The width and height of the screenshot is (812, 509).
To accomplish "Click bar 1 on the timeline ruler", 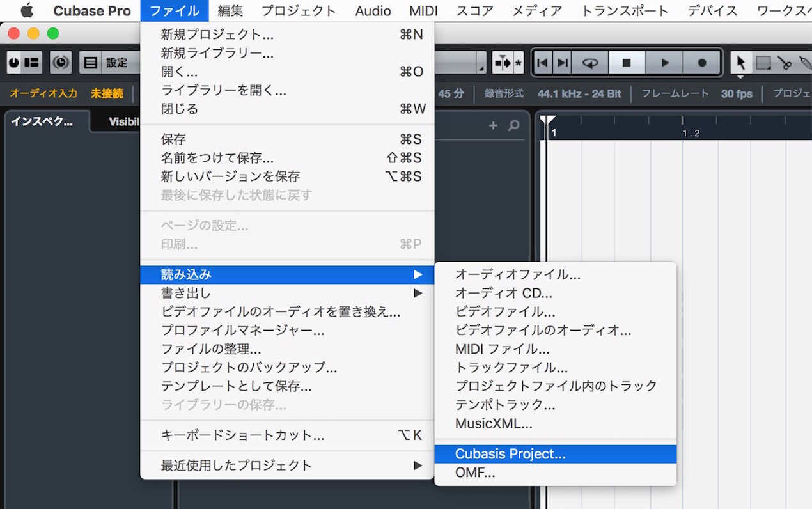I will [554, 133].
